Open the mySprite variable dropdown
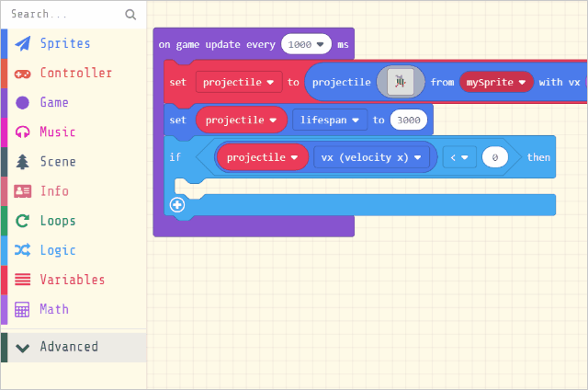The width and height of the screenshot is (588, 390). (x=496, y=82)
